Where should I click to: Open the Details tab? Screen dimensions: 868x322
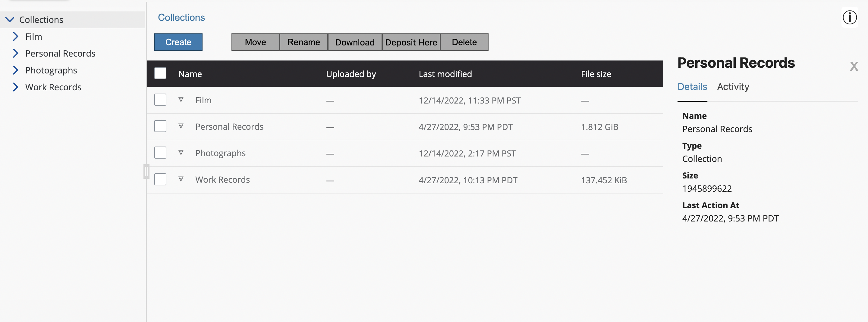[692, 87]
